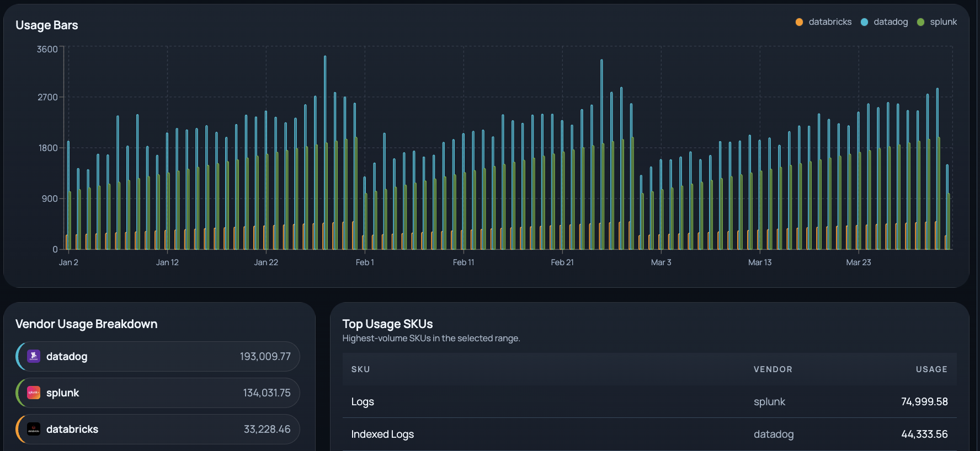The image size is (980, 451).
Task: Select the Logs SKU row
Action: click(x=649, y=401)
